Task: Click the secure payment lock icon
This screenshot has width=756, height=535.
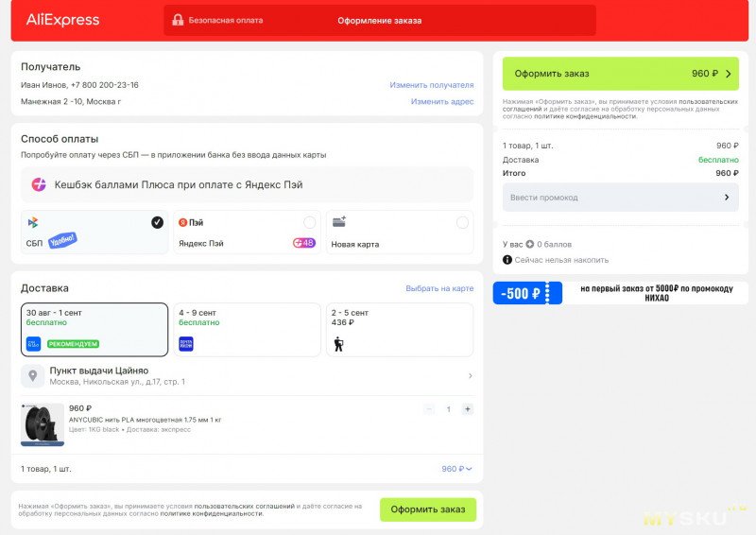Action: 178,20
